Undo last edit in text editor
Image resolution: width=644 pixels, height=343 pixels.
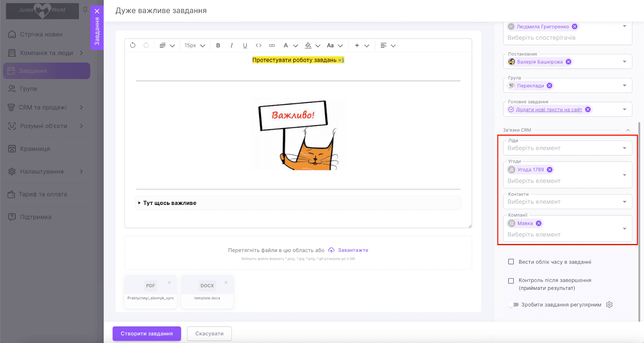pos(133,45)
